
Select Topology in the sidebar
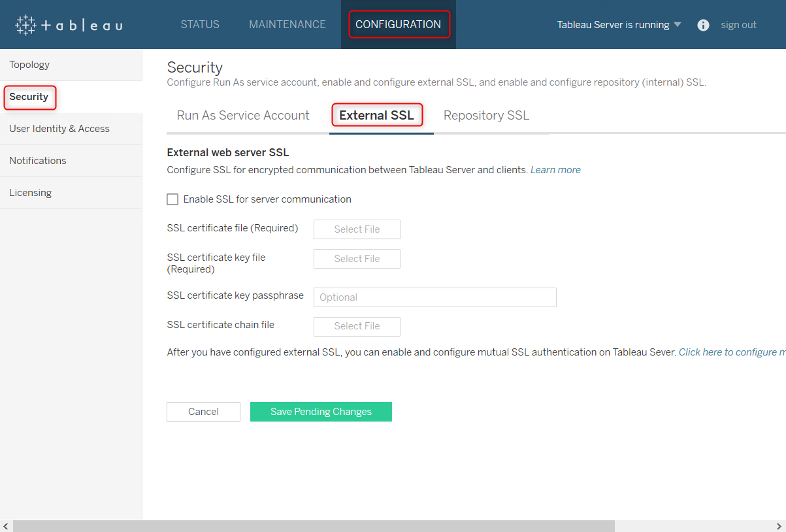(29, 64)
